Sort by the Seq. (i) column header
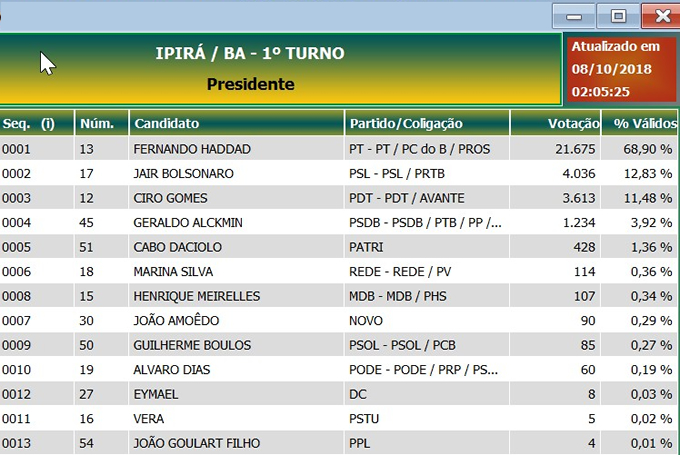680x455 pixels. point(37,123)
